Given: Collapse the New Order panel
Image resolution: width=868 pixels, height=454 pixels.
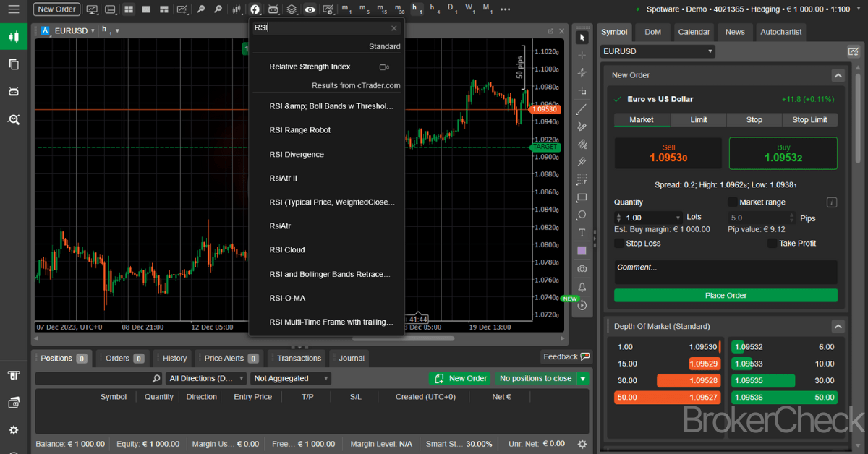Looking at the screenshot, I should click(x=838, y=75).
